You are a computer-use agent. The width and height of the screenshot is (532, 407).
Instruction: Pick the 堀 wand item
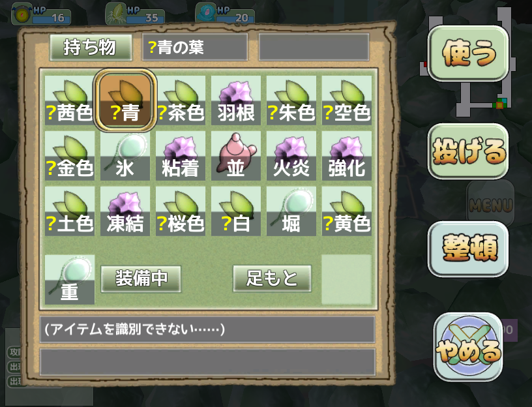coord(291,211)
